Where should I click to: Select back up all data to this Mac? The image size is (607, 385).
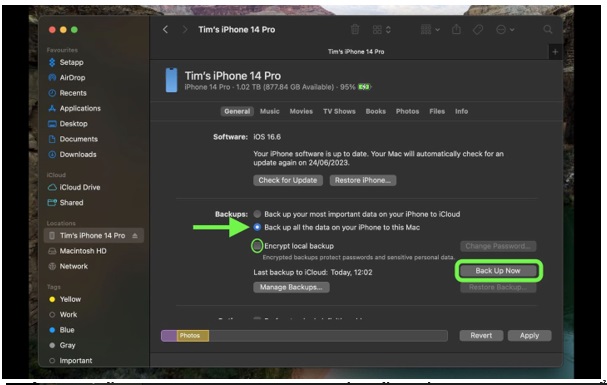[257, 227]
